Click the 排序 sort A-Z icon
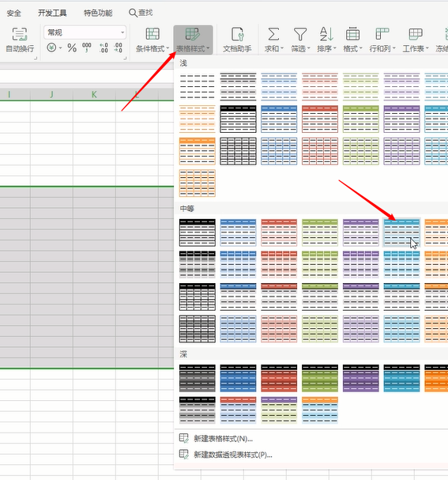This screenshot has width=448, height=480. tap(326, 34)
